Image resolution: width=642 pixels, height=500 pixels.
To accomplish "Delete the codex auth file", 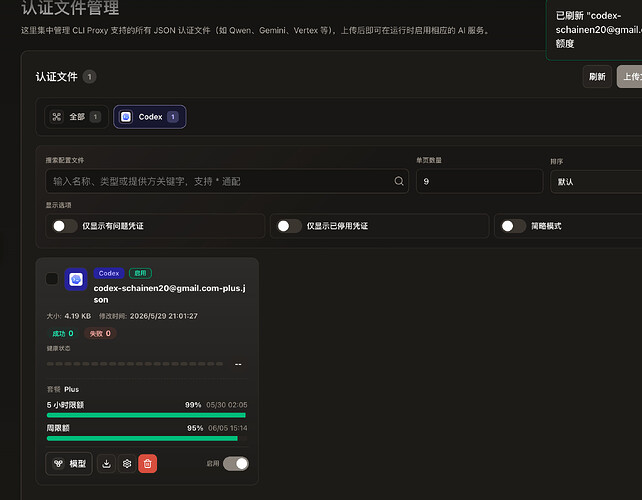I will tap(147, 464).
